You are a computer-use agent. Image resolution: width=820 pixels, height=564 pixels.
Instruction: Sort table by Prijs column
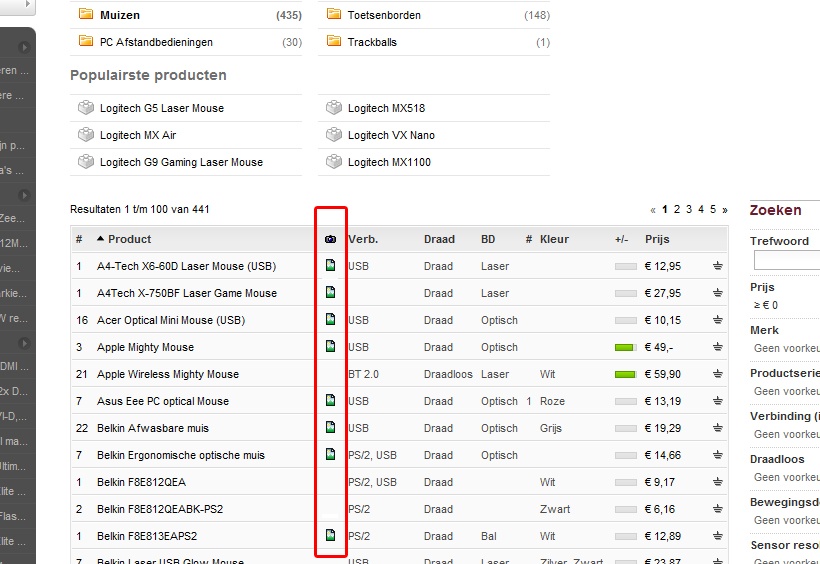[657, 239]
